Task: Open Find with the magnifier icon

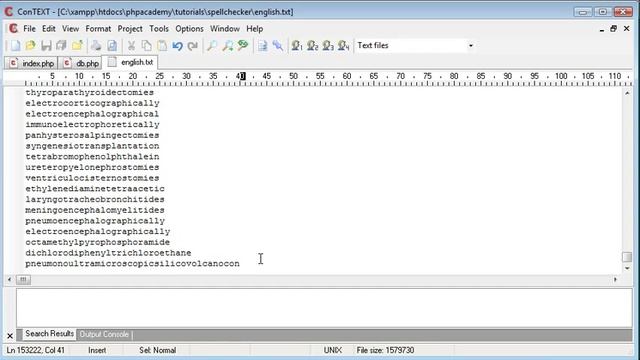Action: (x=212, y=45)
